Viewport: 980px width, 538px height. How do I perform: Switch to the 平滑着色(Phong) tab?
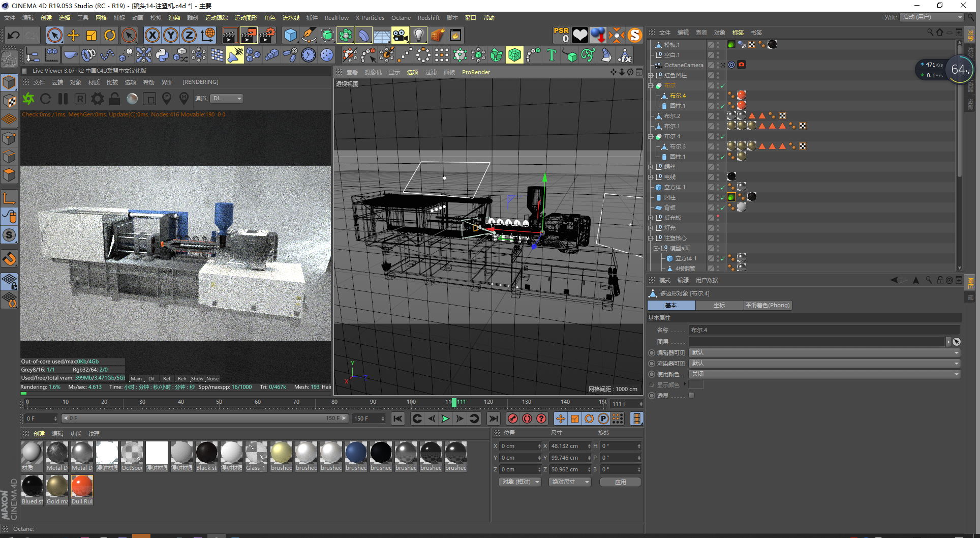[x=768, y=305]
